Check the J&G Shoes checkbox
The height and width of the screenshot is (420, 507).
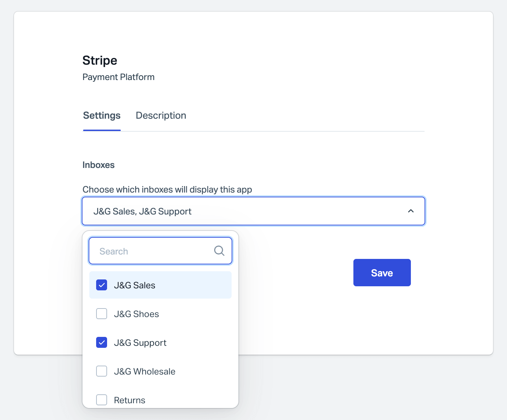pyautogui.click(x=102, y=314)
